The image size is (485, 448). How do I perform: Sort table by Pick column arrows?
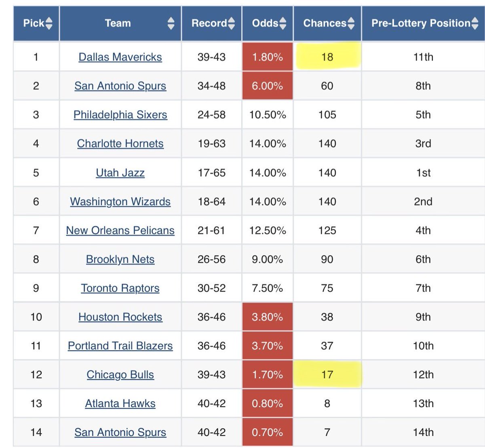[x=49, y=23]
